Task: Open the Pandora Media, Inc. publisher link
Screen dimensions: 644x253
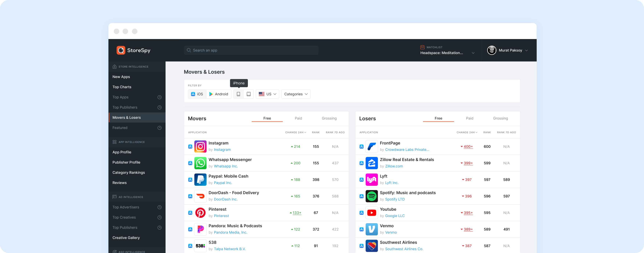Action: coord(230,232)
